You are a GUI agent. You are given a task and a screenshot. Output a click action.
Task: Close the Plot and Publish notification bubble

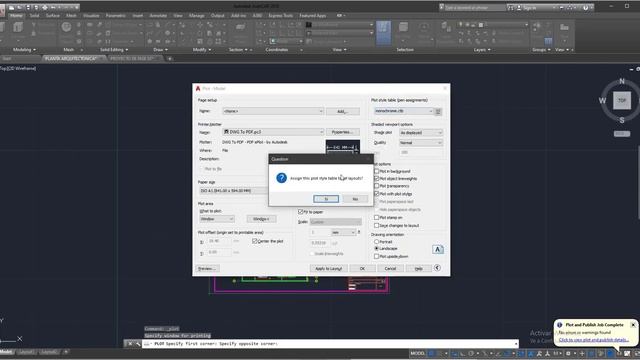click(x=633, y=325)
